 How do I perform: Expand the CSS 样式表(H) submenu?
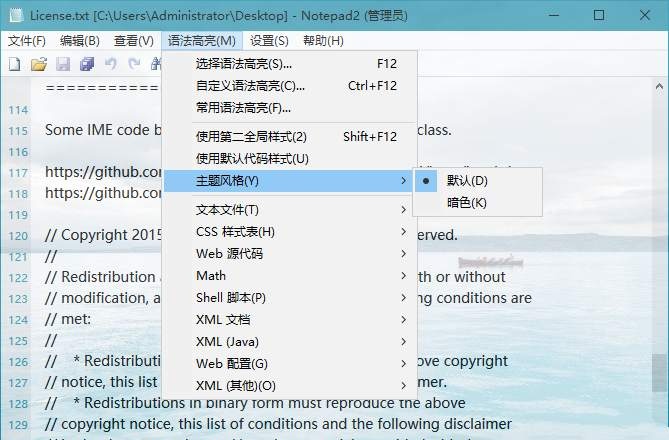pos(290,232)
